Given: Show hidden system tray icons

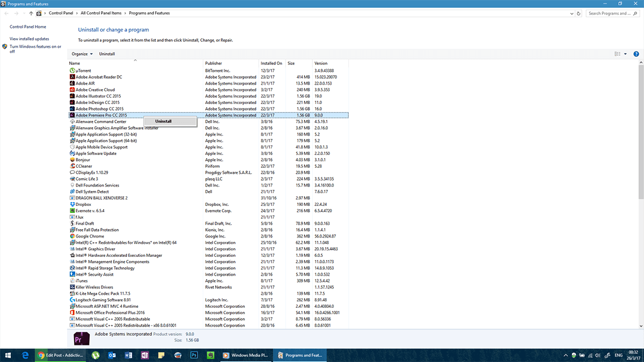Looking at the screenshot, I should [x=567, y=355].
